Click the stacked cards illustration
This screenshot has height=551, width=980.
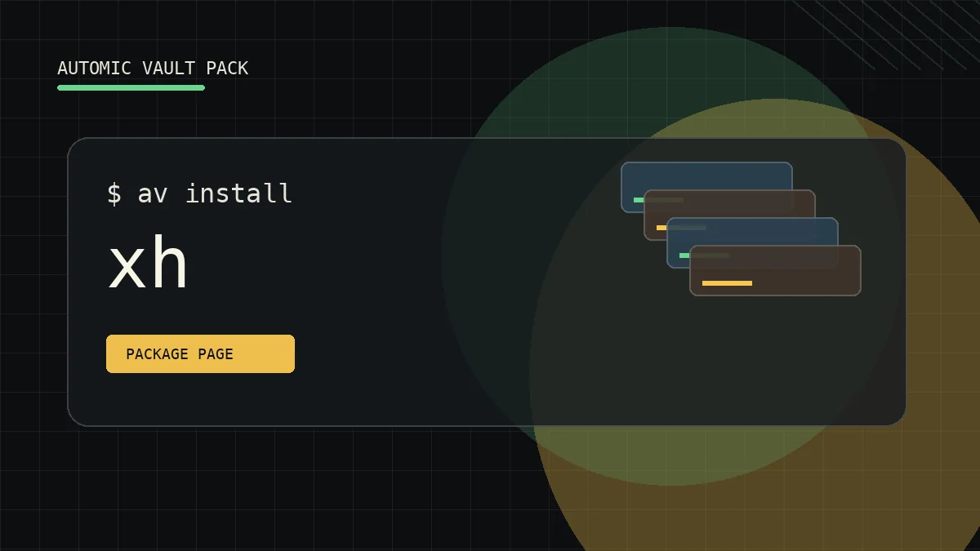741,229
